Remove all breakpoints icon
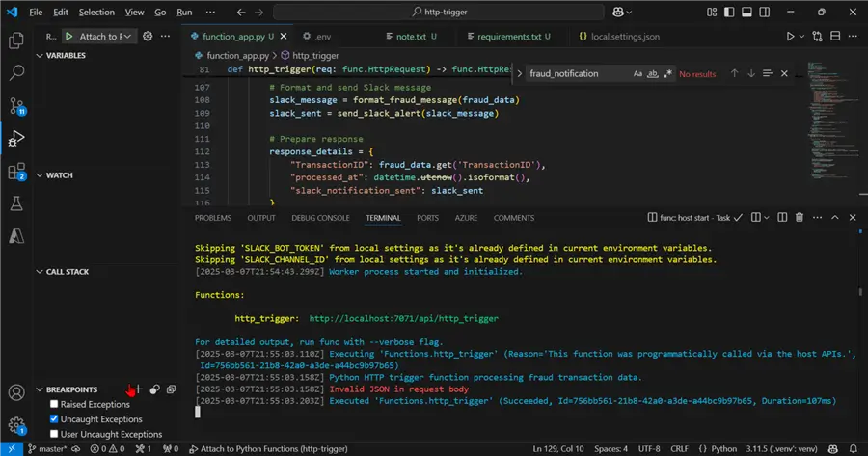This screenshot has width=868, height=456. click(171, 389)
